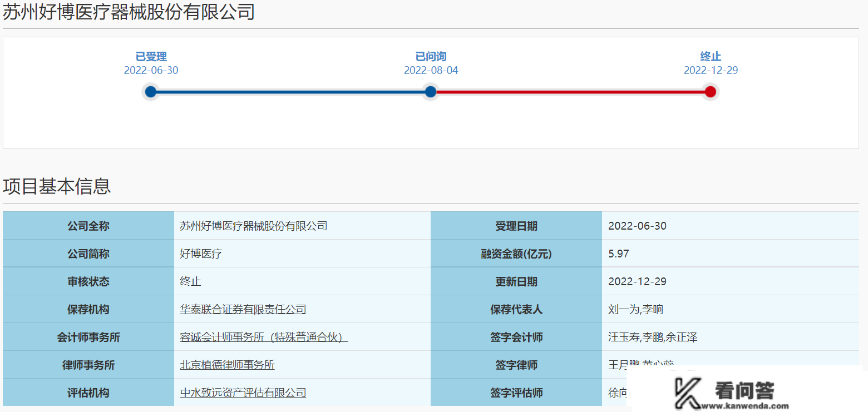Click the 评估机构 header cell
The width and height of the screenshot is (868, 412).
88,393
